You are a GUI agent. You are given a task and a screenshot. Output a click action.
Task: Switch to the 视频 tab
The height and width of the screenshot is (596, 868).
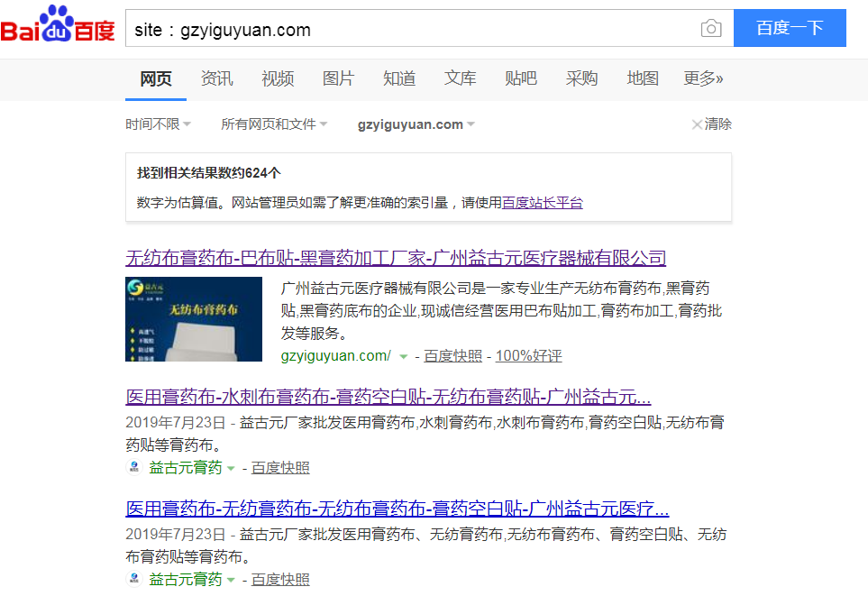point(278,78)
